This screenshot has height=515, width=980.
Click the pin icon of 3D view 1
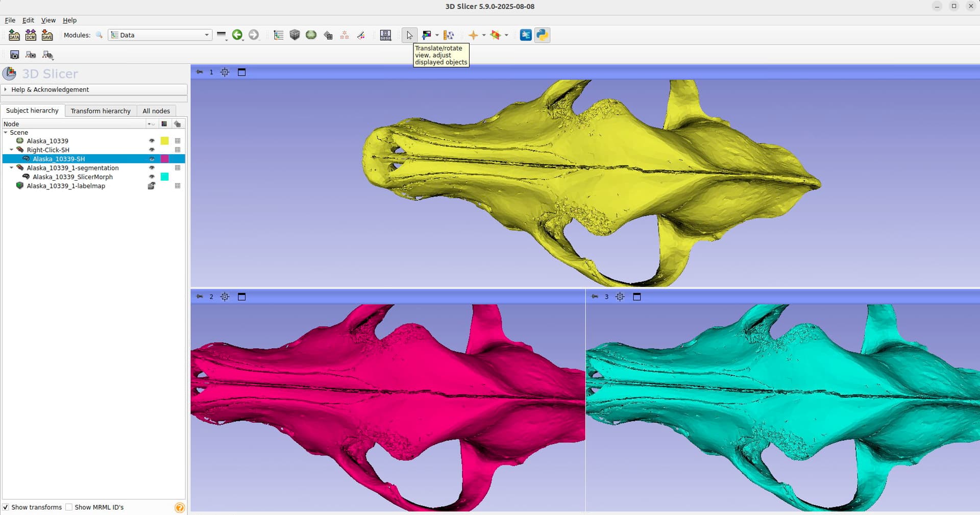coord(200,72)
